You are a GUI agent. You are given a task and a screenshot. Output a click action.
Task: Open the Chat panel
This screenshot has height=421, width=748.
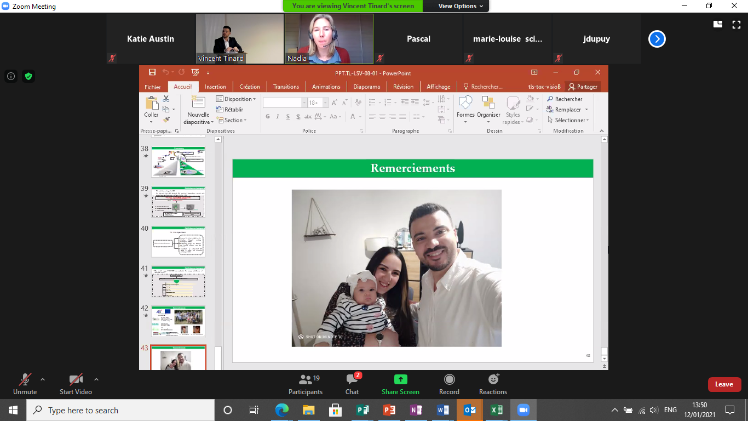(352, 383)
